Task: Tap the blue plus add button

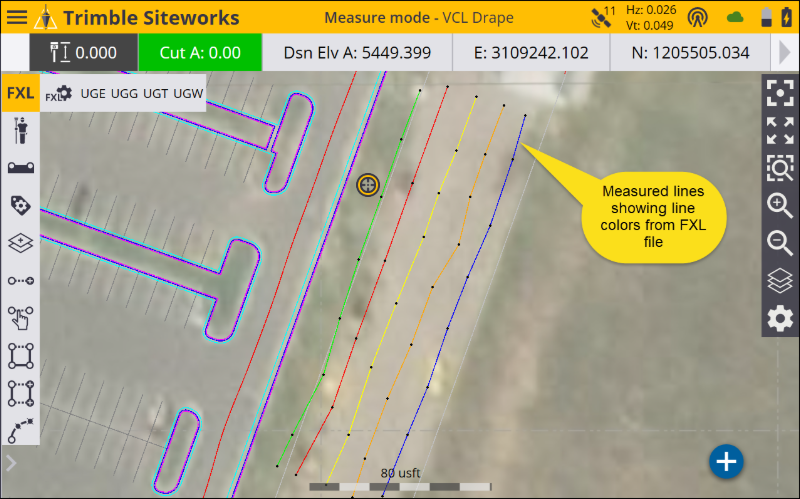Action: 726,462
